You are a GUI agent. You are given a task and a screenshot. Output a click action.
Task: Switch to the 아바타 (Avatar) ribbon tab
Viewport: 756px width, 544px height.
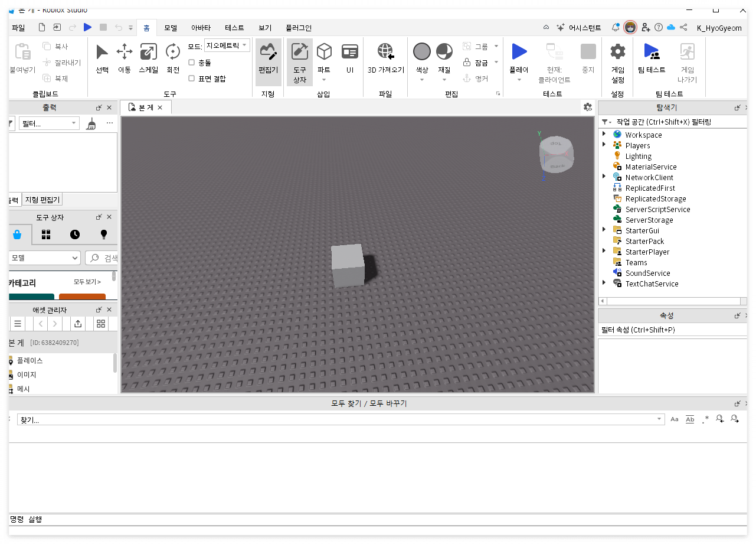tap(201, 28)
